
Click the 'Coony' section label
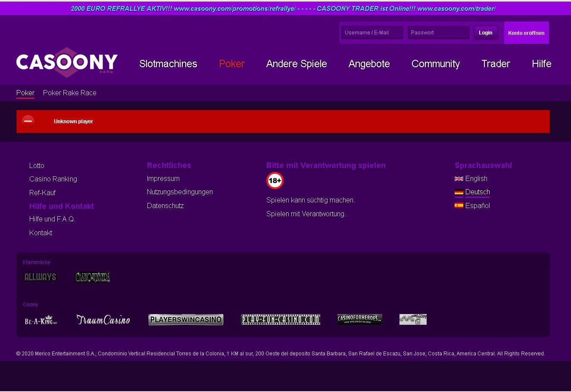click(x=31, y=305)
